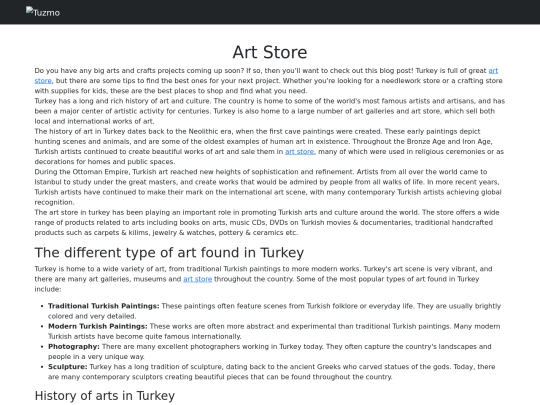Select the 'Photography:' bold label
Viewport: 540px width, 405px height.
pyautogui.click(x=74, y=346)
